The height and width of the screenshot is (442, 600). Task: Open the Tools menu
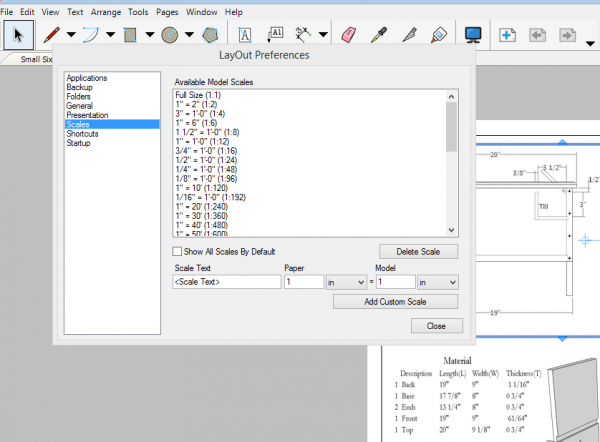[138, 12]
